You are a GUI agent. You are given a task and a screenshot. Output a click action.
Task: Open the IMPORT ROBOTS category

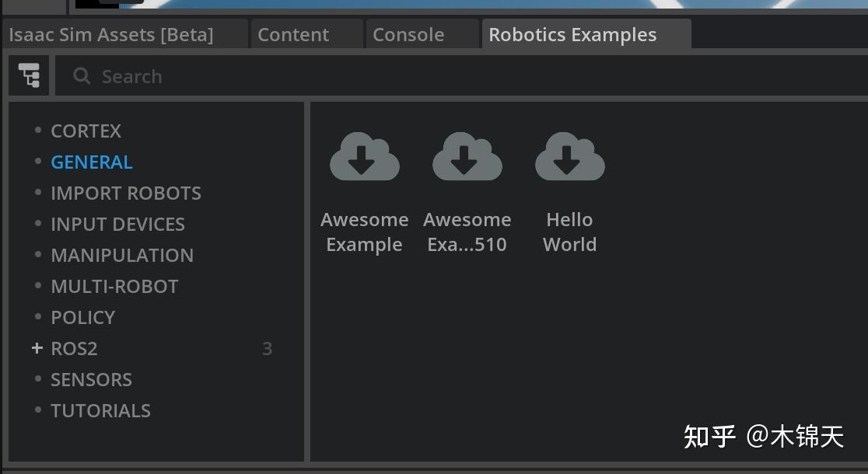(126, 193)
